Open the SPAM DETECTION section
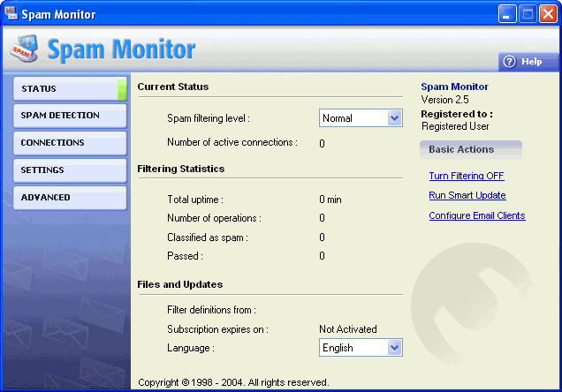562x392 pixels. [x=70, y=116]
